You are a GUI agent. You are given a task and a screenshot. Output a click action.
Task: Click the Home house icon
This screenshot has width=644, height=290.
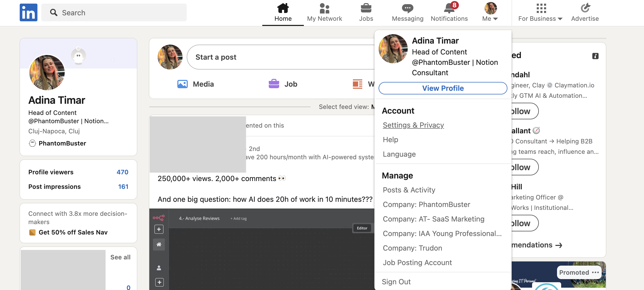283,8
